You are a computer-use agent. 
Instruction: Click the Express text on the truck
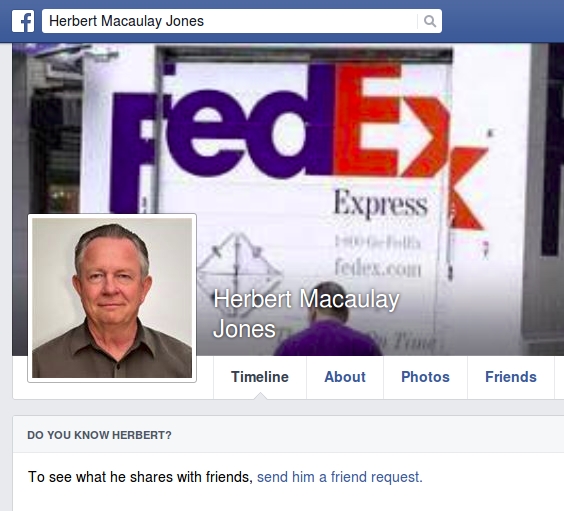point(381,204)
